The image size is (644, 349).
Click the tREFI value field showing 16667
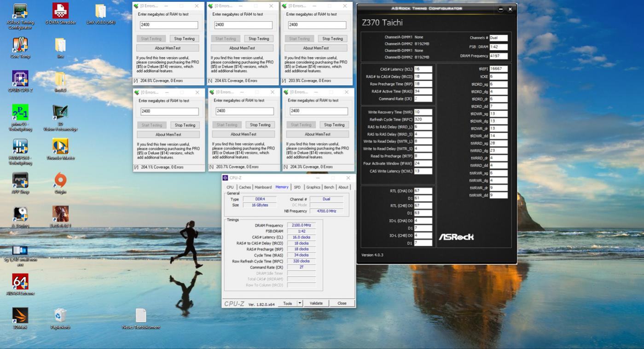[499, 69]
